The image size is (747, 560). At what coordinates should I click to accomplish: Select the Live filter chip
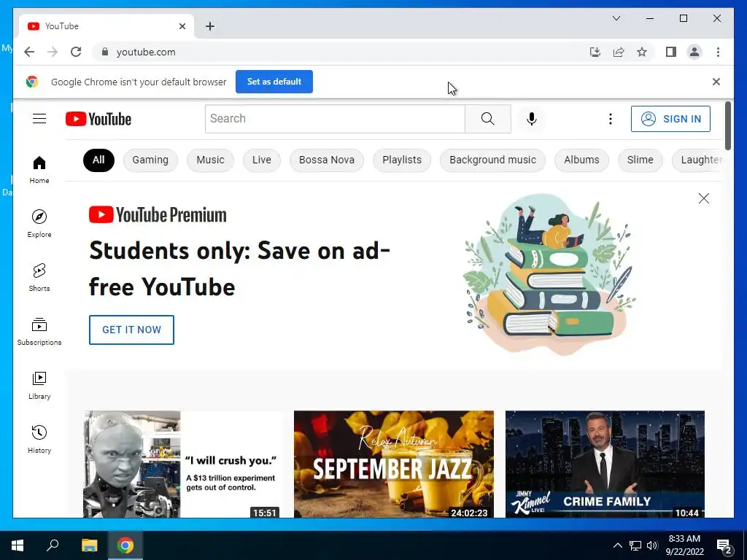[x=262, y=160]
